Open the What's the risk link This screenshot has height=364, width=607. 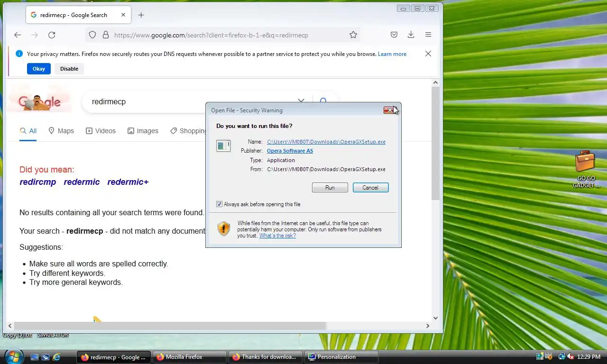coord(277,236)
